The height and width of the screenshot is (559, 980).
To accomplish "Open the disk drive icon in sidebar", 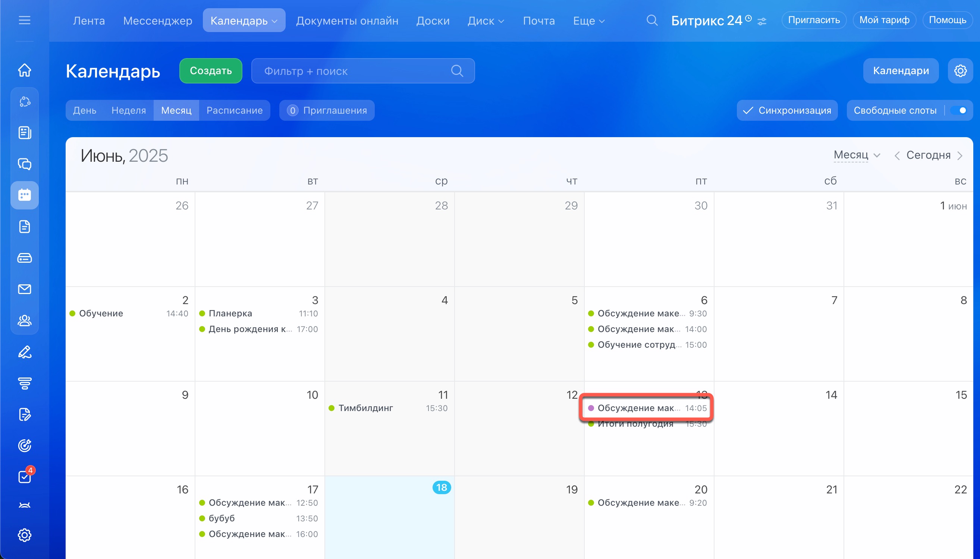I will coord(25,258).
